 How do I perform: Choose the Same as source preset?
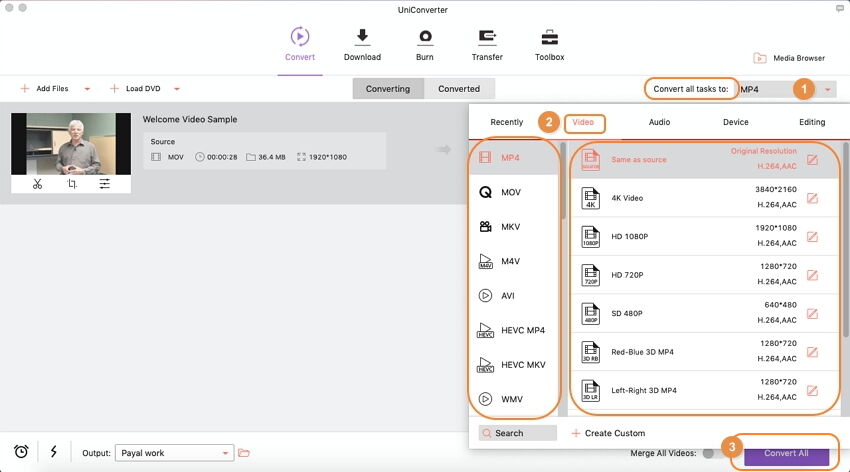point(705,159)
